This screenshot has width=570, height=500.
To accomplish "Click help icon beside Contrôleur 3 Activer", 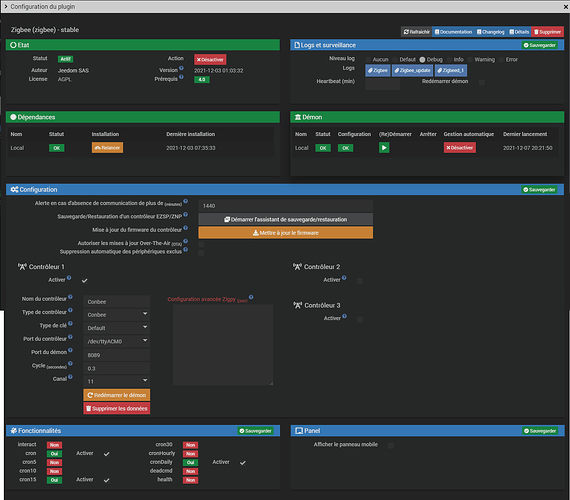I will (x=344, y=316).
